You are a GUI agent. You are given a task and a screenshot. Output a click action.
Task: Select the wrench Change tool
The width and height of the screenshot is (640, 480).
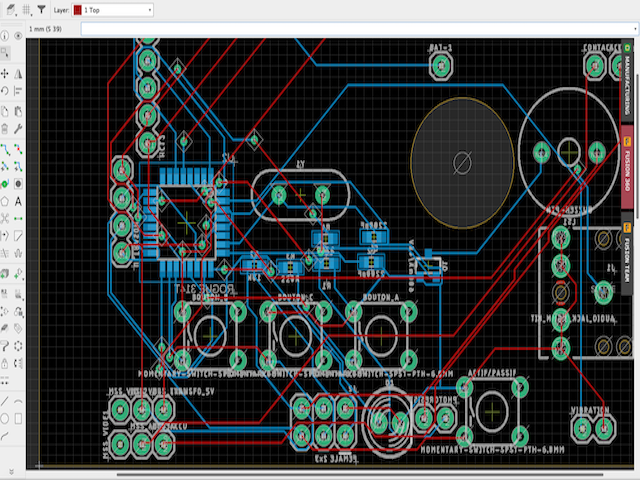click(19, 129)
